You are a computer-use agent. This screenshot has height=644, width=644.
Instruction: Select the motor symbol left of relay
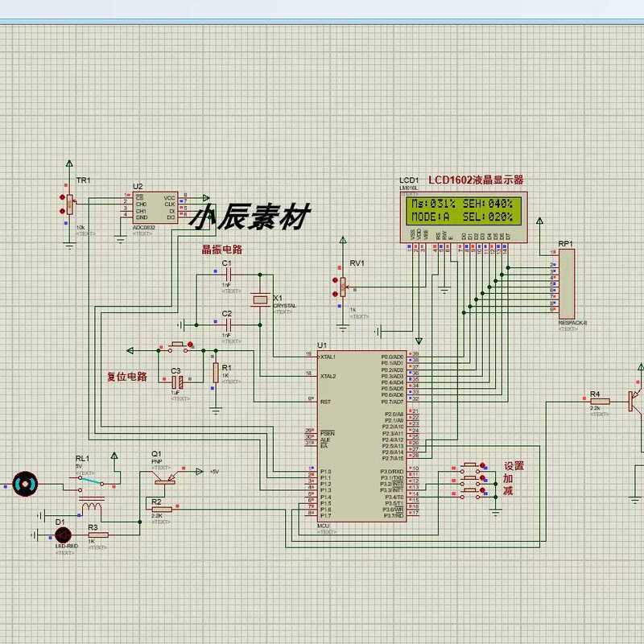25,485
